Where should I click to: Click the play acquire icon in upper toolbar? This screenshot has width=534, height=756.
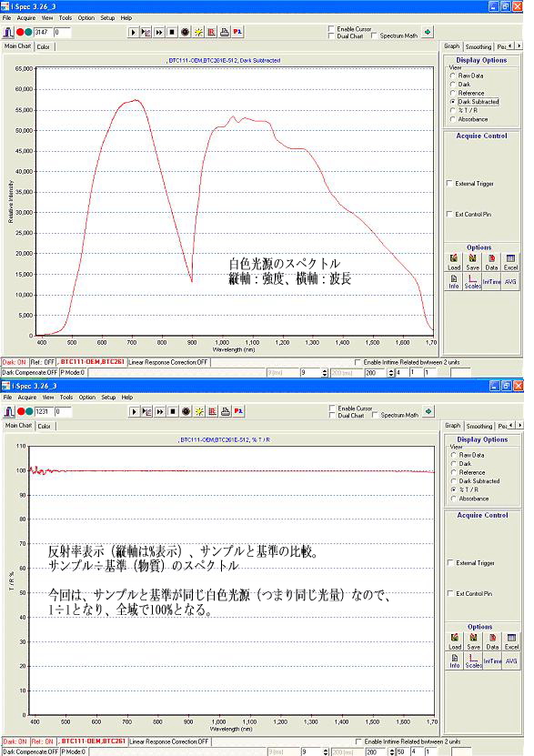[133, 33]
